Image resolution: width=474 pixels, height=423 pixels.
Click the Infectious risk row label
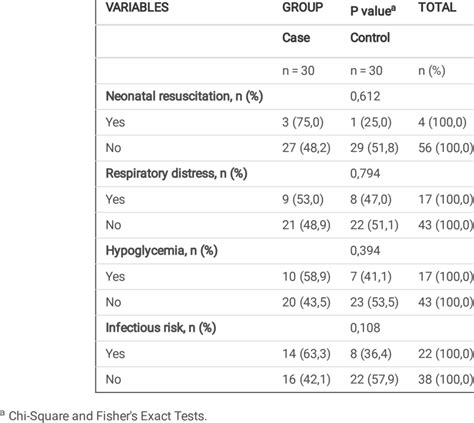pos(161,328)
